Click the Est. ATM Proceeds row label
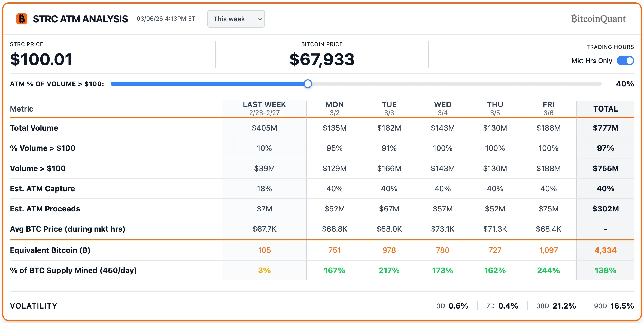This screenshot has width=644, height=323. tap(45, 209)
